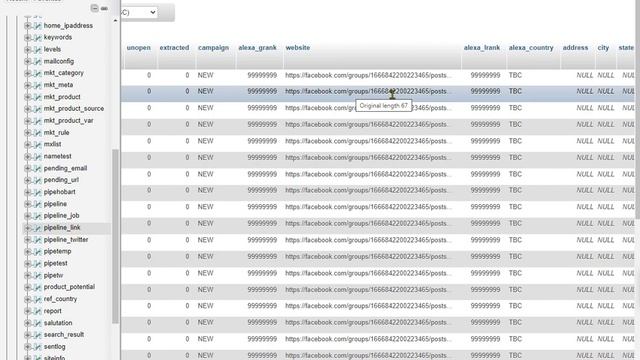Screen dimensions: 640x360
Task: Click table icon beside mkt_meta
Action: 38,85
